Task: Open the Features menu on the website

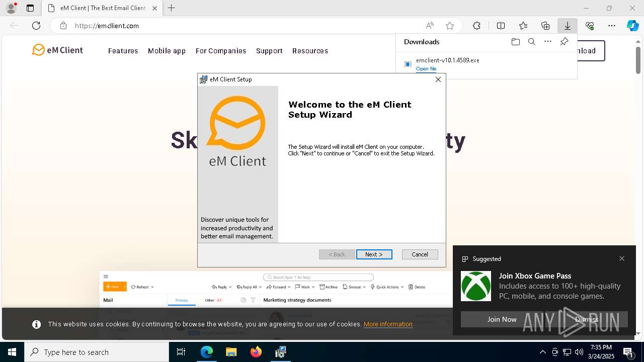Action: 123,51
